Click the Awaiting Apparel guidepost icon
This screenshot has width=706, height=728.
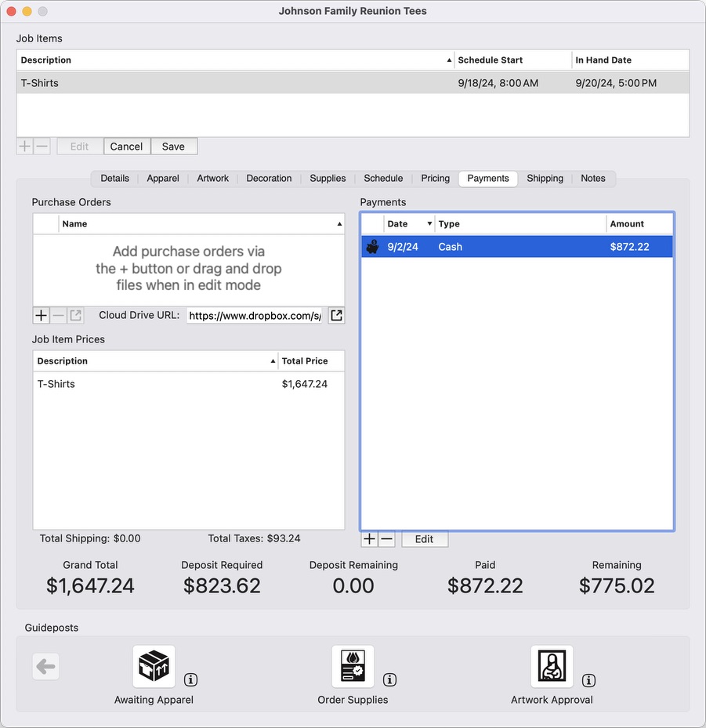tap(154, 667)
